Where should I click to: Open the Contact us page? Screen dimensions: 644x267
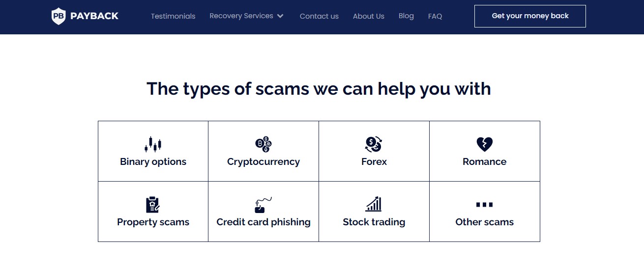pyautogui.click(x=319, y=16)
